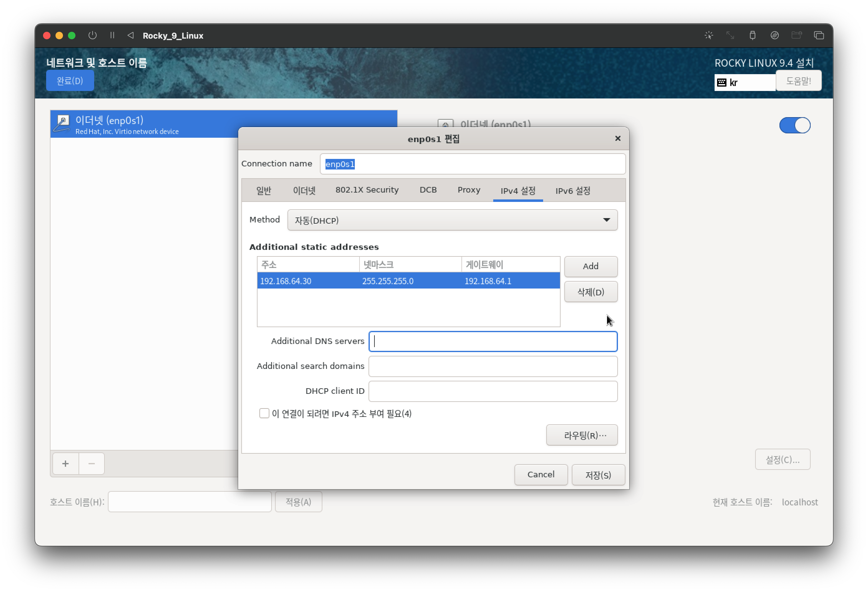The width and height of the screenshot is (868, 592).
Task: Check the require IPv4 addressing checkbox
Action: tap(264, 413)
